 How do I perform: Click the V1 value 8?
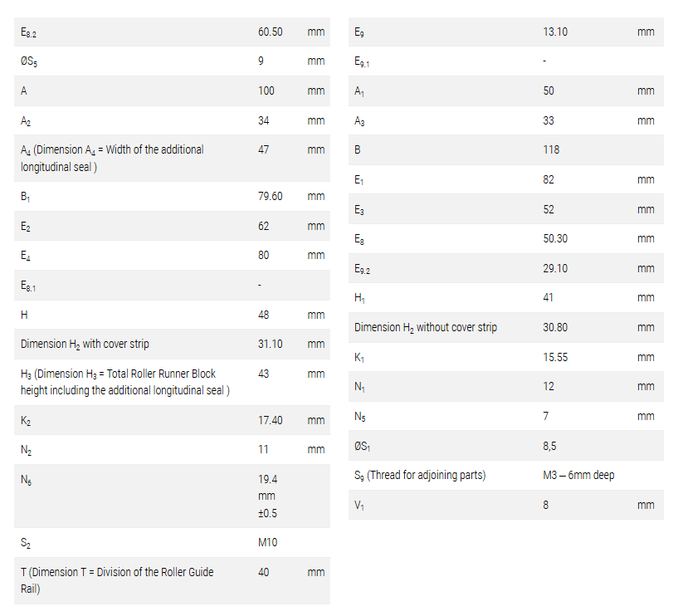[x=546, y=505]
